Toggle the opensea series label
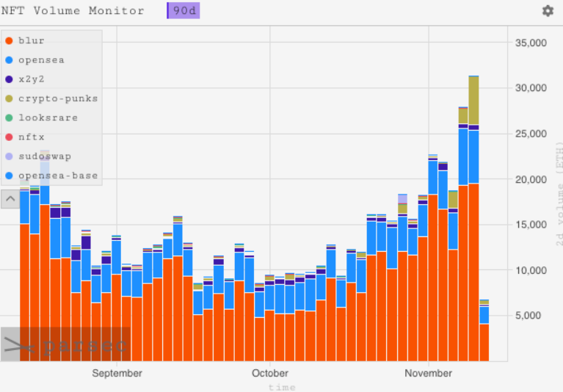The image size is (563, 392). tap(40, 60)
